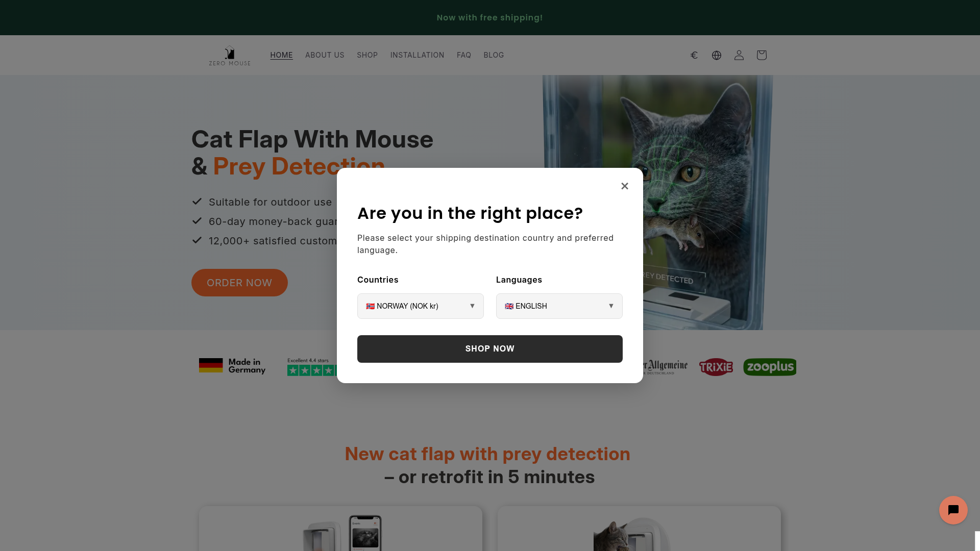Open the account login icon
Screen dimensions: 980x551
click(x=739, y=55)
